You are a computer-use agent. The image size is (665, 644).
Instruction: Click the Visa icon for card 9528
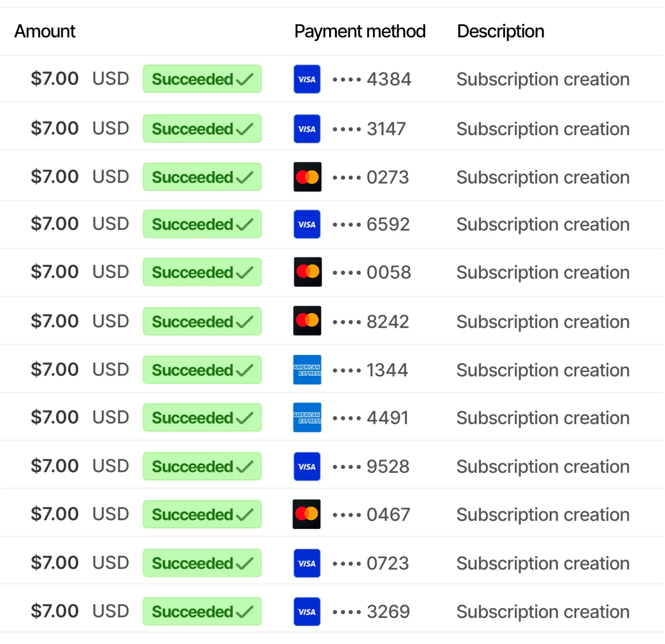click(x=307, y=467)
